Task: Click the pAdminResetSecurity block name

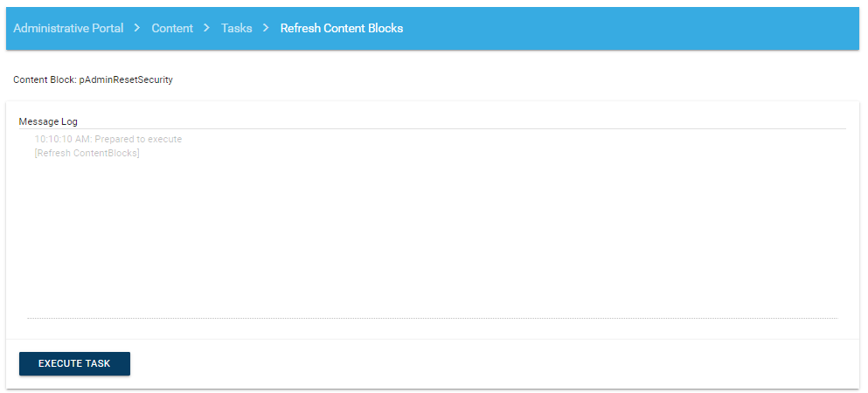Action: point(132,79)
